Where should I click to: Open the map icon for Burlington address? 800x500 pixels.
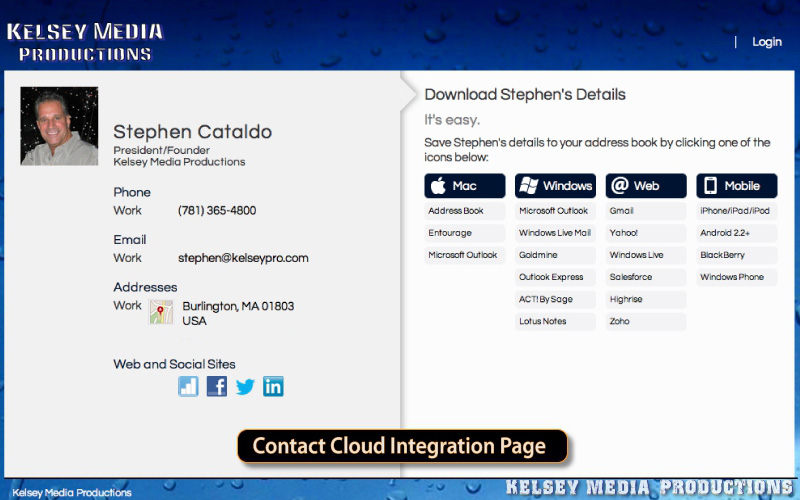pos(161,312)
